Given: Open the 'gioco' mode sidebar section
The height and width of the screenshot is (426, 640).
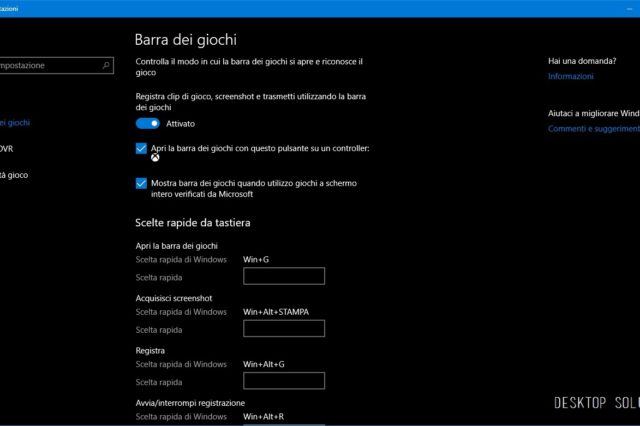Looking at the screenshot, I should [x=14, y=175].
